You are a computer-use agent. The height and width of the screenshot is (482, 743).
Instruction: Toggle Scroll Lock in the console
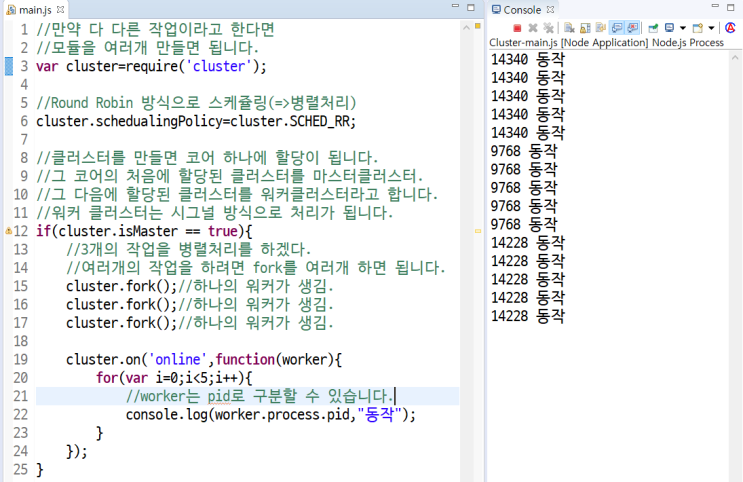coord(585,28)
